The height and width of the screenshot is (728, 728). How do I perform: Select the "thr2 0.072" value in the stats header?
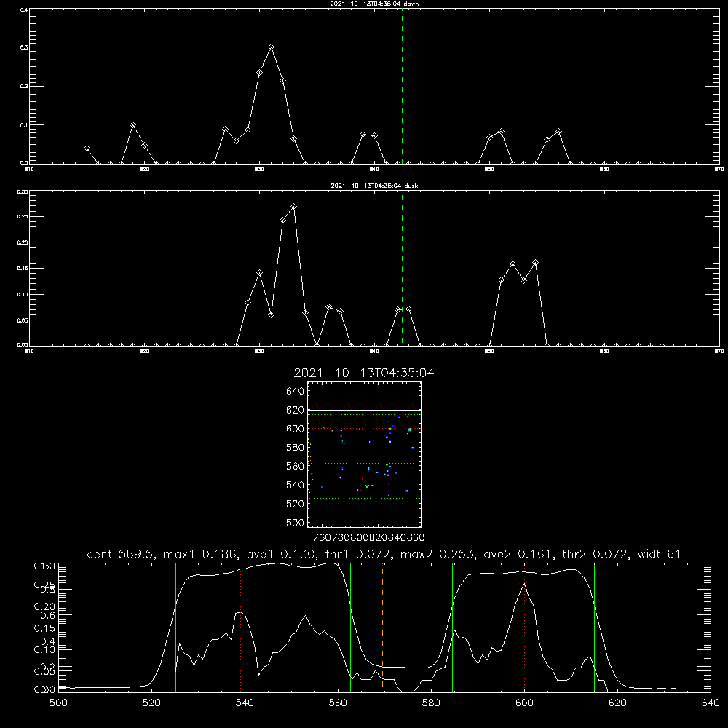pos(596,554)
